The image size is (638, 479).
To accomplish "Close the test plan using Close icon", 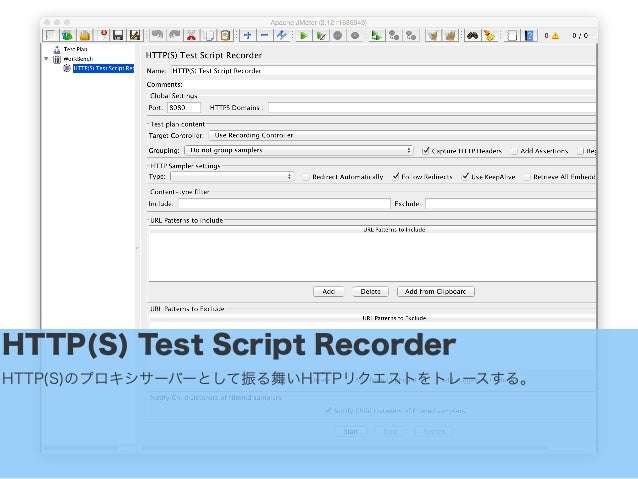I will pos(102,35).
